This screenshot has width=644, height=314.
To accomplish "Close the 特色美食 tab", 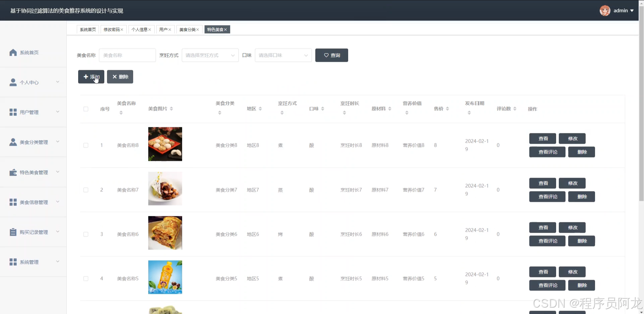I will tap(225, 30).
